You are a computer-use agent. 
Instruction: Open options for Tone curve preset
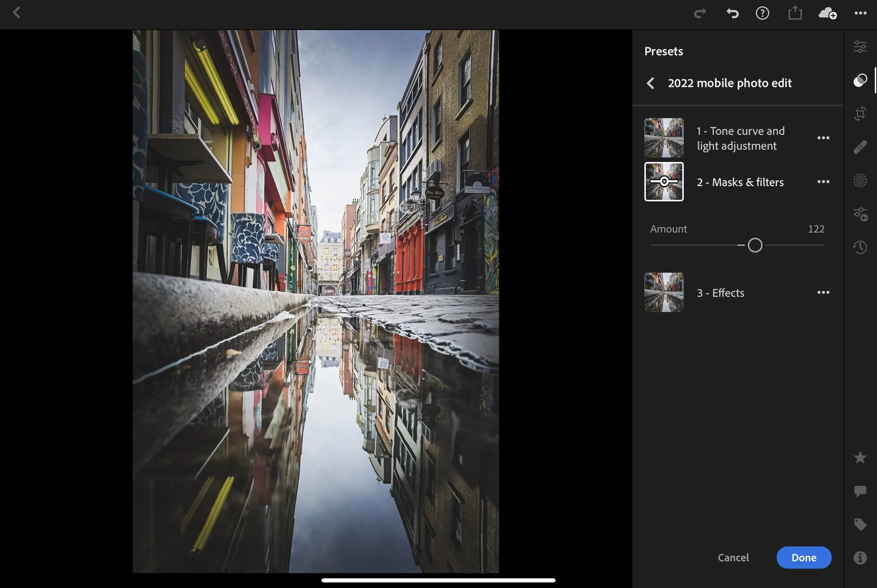click(823, 138)
